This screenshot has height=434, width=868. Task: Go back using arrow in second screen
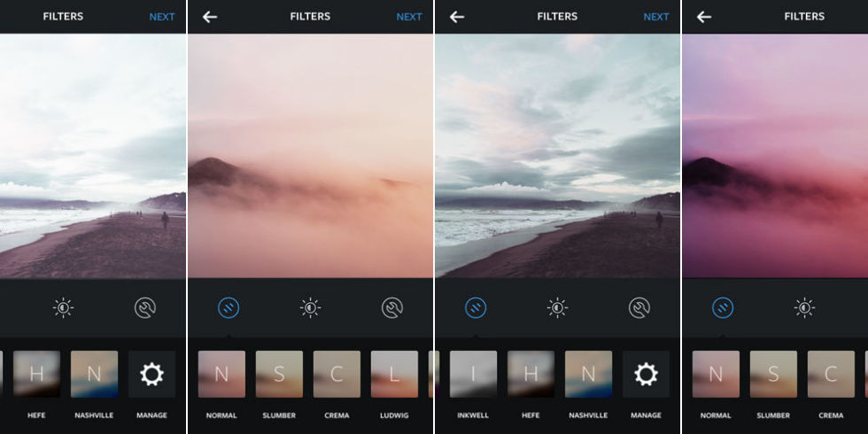[x=210, y=17]
